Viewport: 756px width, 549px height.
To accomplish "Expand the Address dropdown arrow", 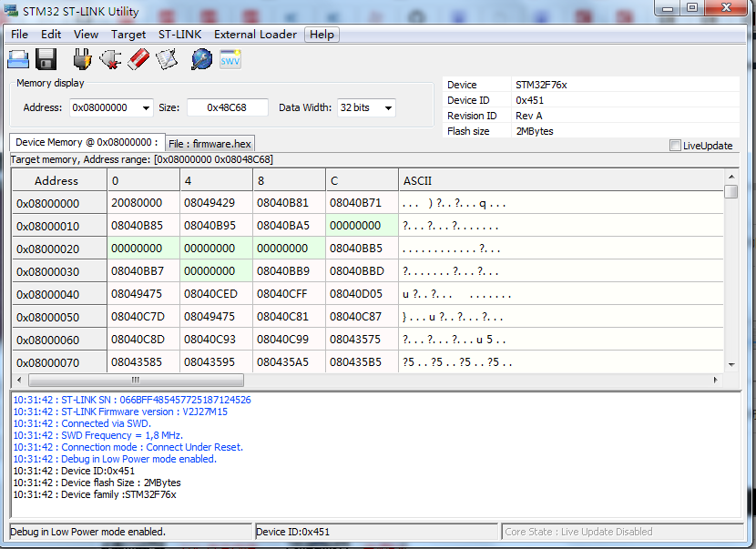I will [146, 108].
